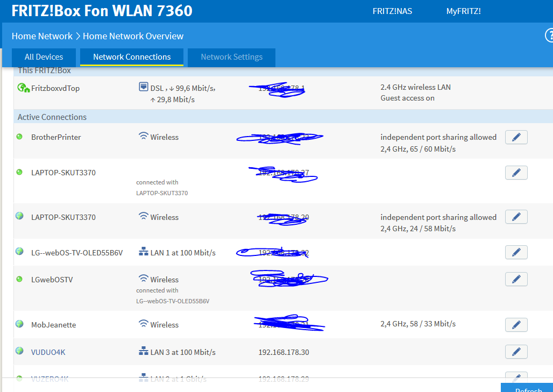The height and width of the screenshot is (392, 553).
Task: Click the 'Wireless' label in the MobJeanette row
Action: click(165, 325)
